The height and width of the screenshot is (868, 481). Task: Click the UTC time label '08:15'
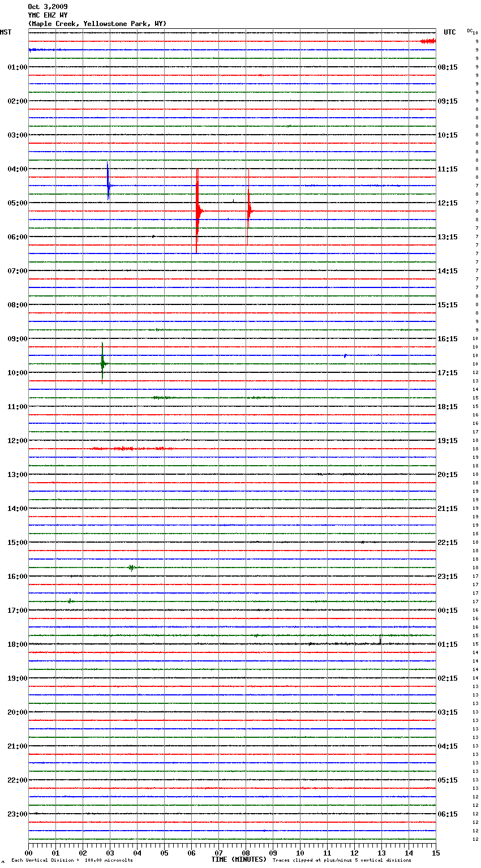click(x=448, y=67)
